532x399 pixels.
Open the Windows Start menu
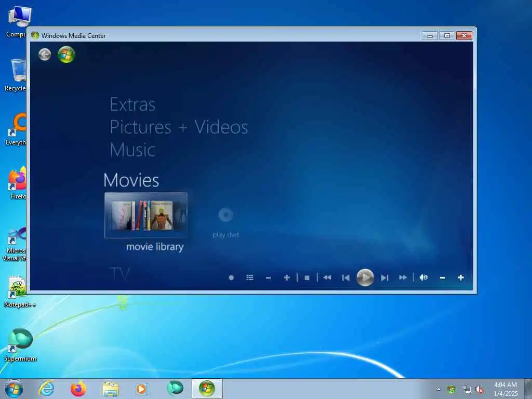(x=14, y=389)
